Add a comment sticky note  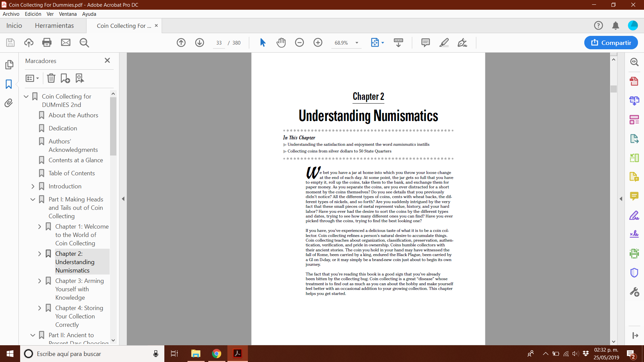[x=426, y=43]
